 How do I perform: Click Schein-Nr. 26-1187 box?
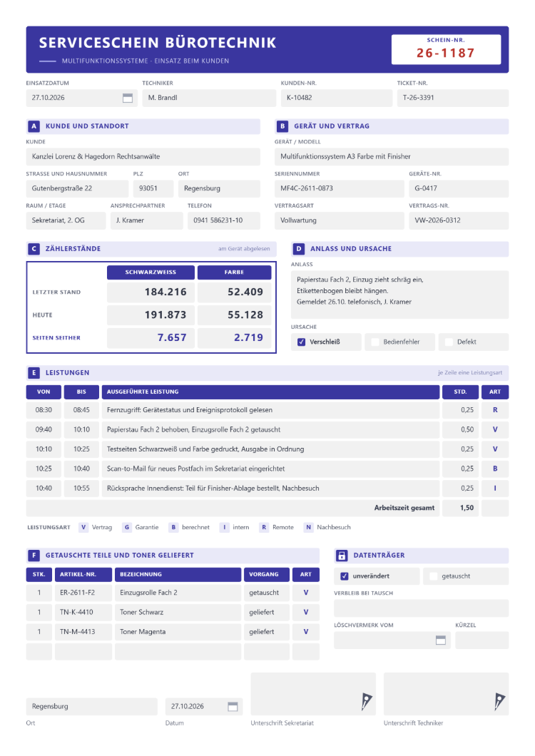[x=447, y=49]
